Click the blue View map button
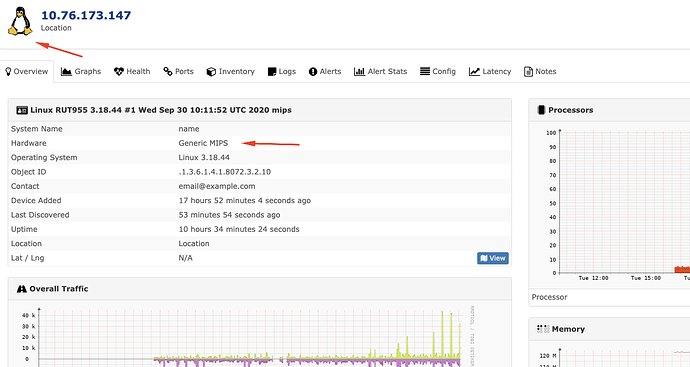The width and height of the screenshot is (690, 367). (x=493, y=258)
